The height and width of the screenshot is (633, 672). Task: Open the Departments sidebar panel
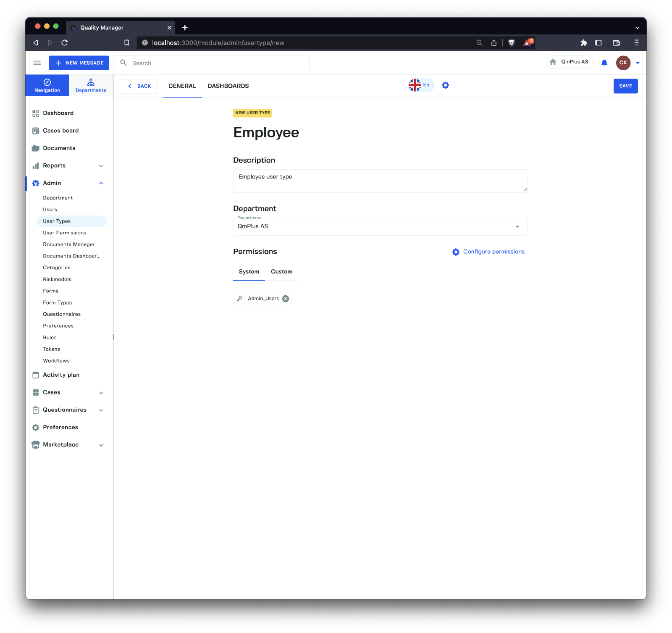pyautogui.click(x=91, y=85)
